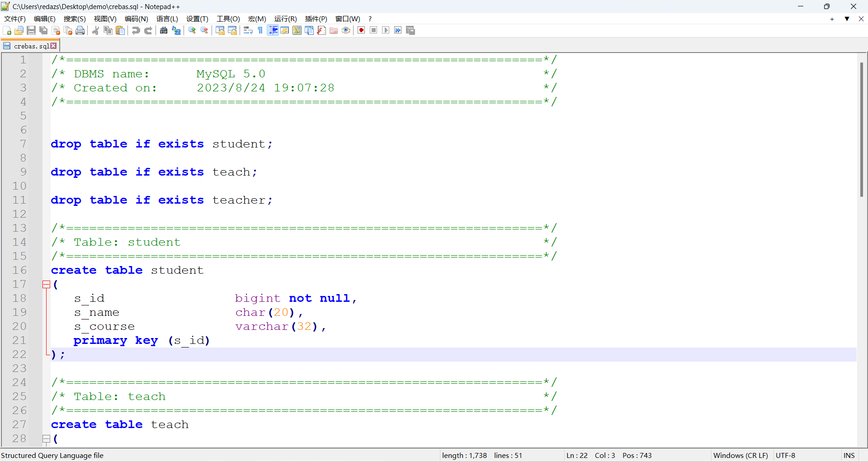Open Folder as Workspace toolbar icon
868x462 pixels.
pyautogui.click(x=334, y=30)
